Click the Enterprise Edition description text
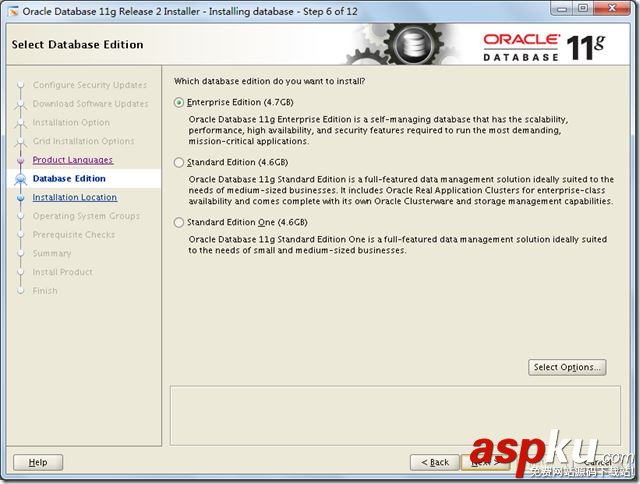Screen dimensions: 640x484 [x=378, y=130]
